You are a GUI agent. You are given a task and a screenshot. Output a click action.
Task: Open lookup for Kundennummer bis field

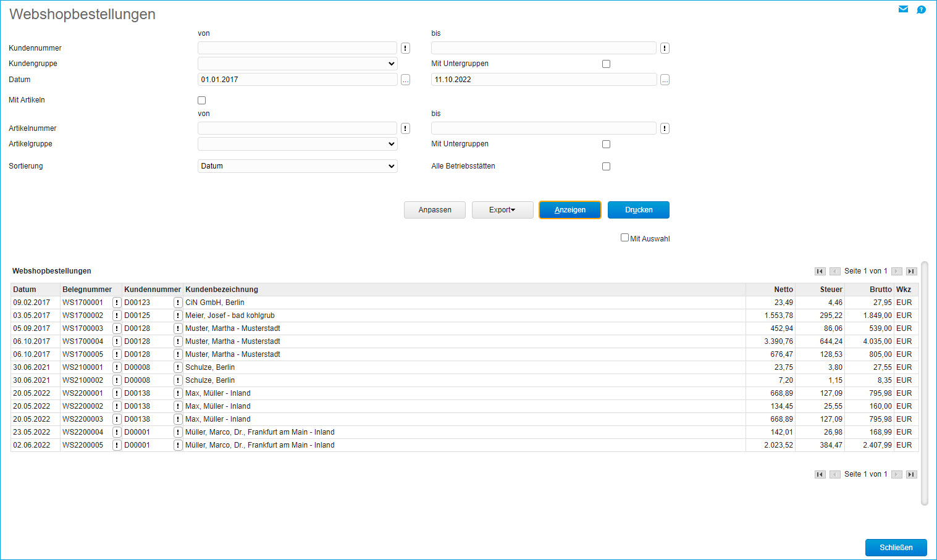665,48
